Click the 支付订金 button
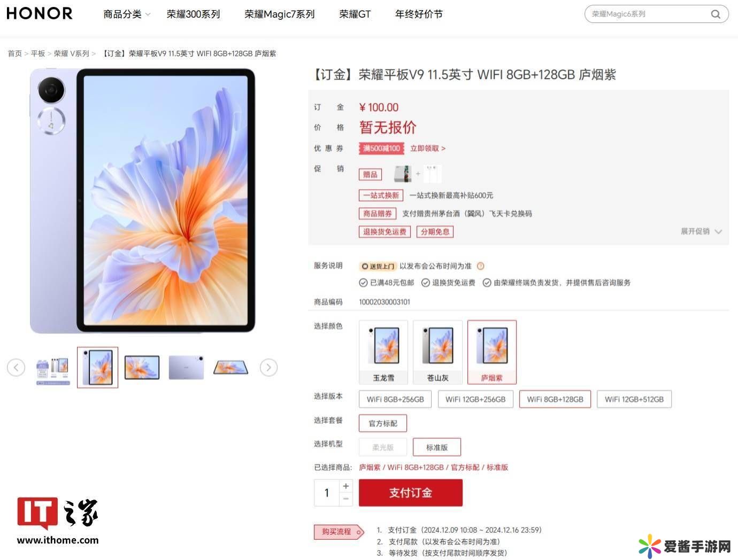Screen dimensions: 738x560 [x=411, y=493]
